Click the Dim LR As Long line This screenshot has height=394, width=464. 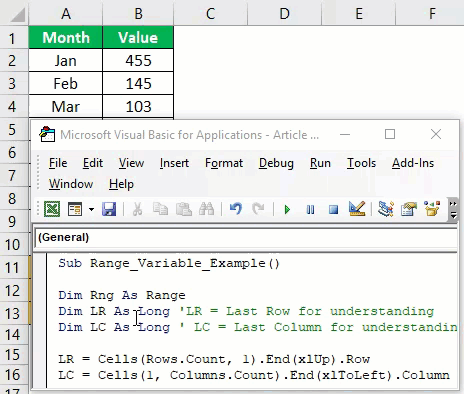point(246,311)
